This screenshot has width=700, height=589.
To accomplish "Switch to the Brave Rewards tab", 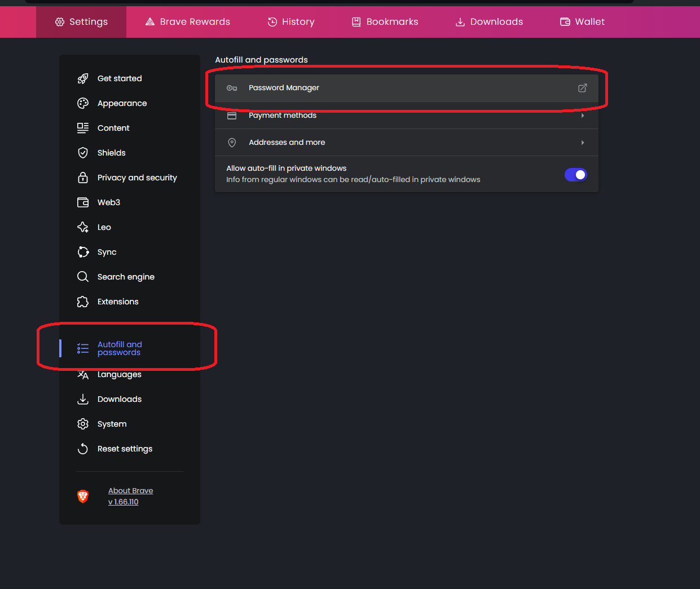I will click(188, 22).
